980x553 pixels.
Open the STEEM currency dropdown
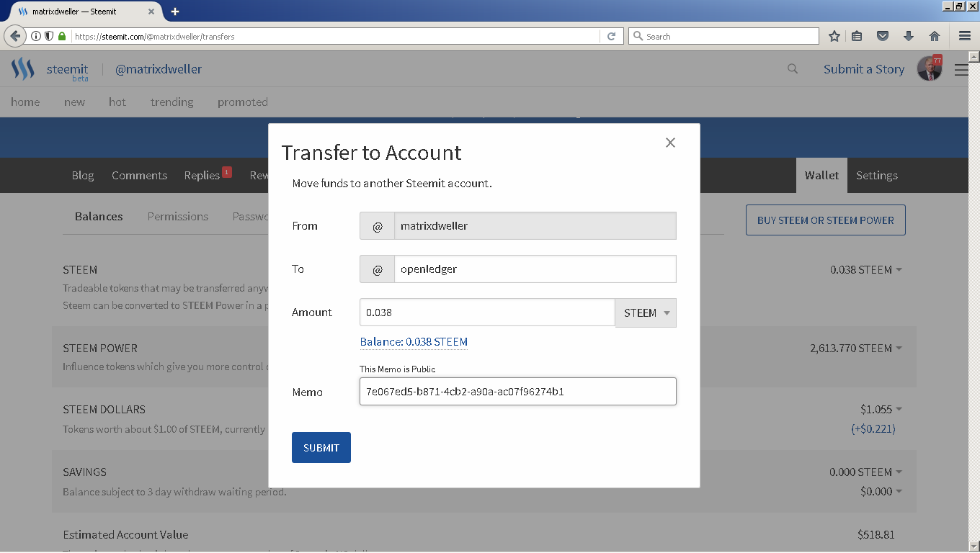(x=646, y=313)
